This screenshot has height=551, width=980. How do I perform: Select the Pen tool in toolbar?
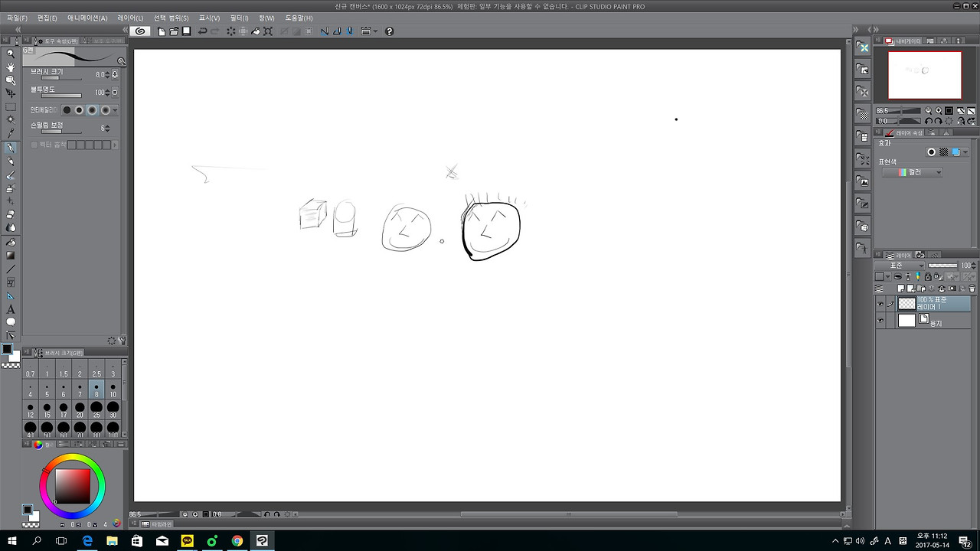click(11, 148)
